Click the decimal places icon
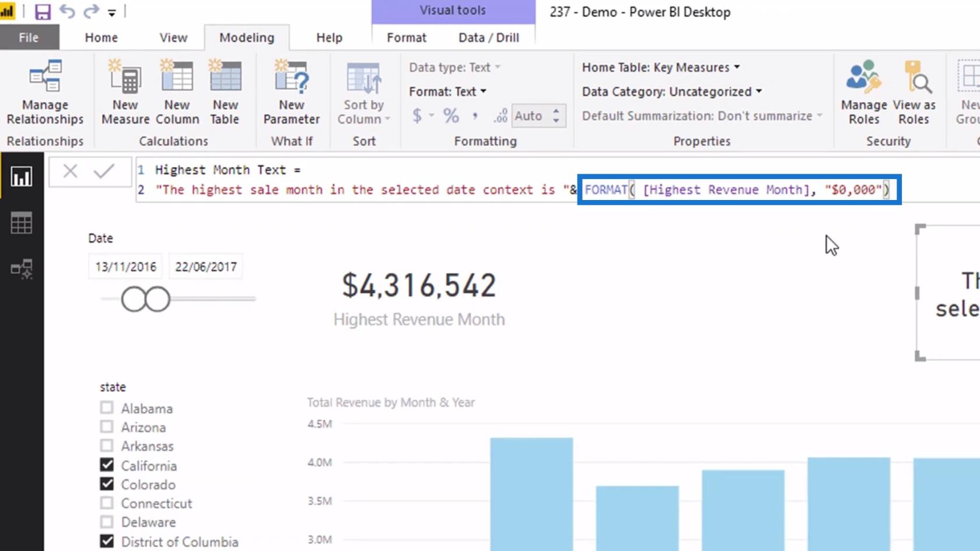The image size is (980, 551). coord(500,116)
